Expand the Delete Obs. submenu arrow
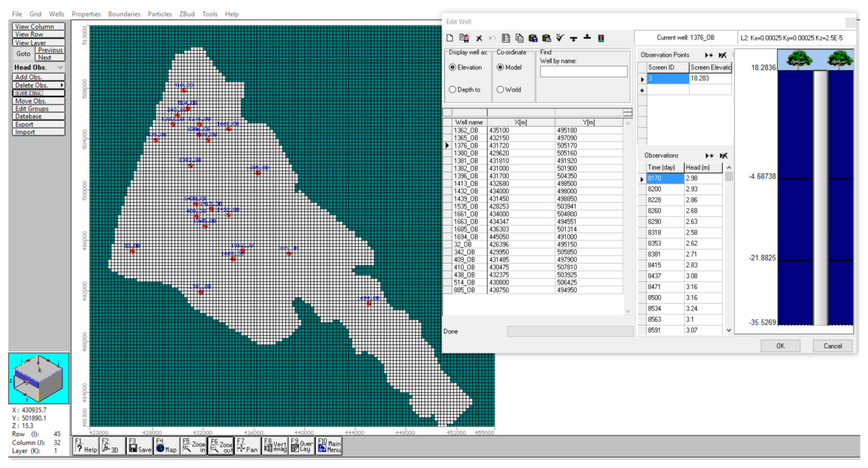The height and width of the screenshot is (468, 868). click(62, 85)
